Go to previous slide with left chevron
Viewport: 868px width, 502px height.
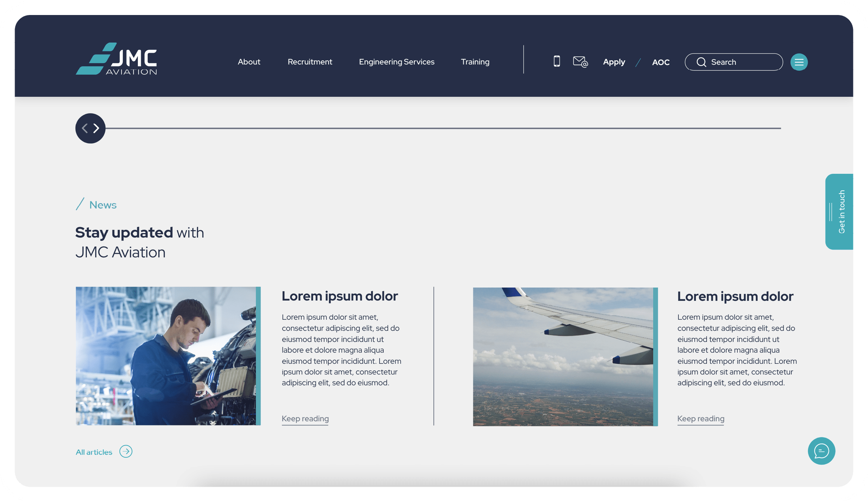point(85,128)
